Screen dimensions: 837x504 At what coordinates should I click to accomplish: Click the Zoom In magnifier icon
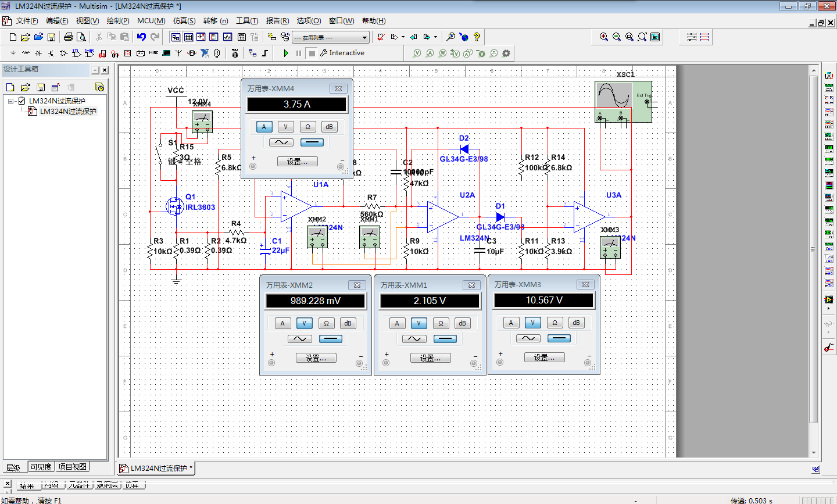coord(603,37)
